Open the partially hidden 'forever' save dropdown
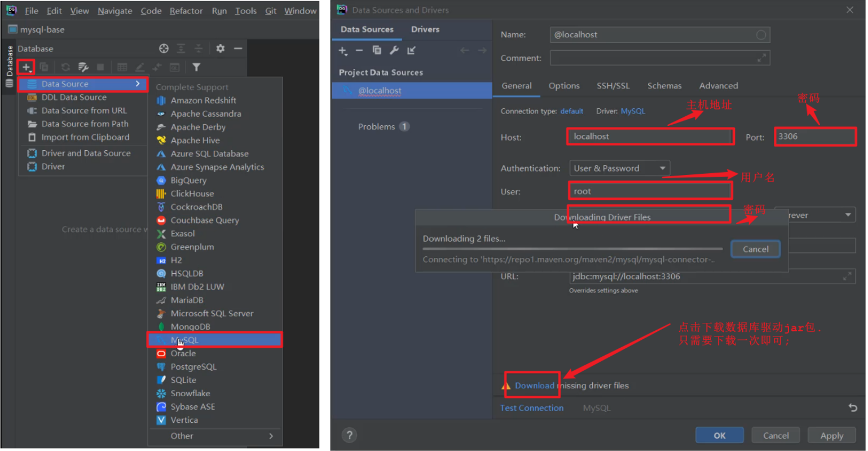Screen dimensions: 868x451 coord(821,215)
